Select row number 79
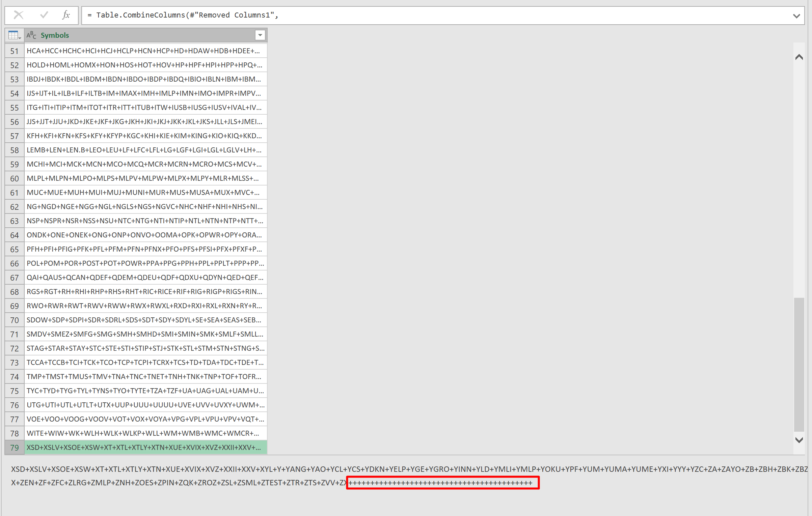 point(15,448)
